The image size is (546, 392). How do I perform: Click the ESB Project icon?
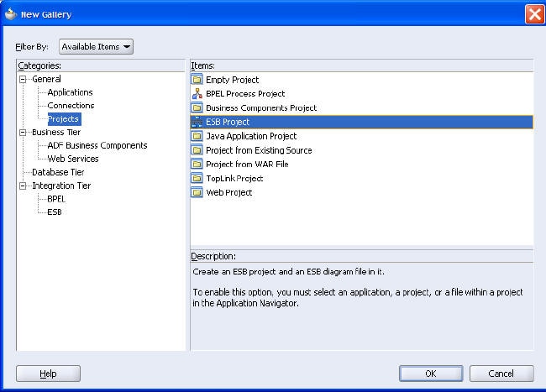click(x=197, y=123)
